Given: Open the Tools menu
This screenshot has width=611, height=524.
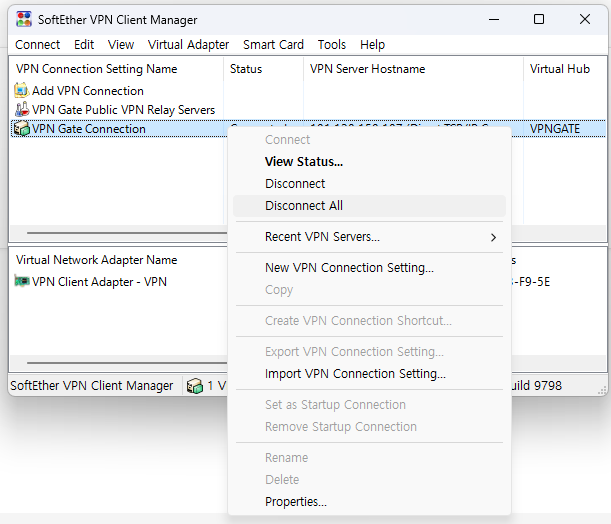Looking at the screenshot, I should click(332, 44).
